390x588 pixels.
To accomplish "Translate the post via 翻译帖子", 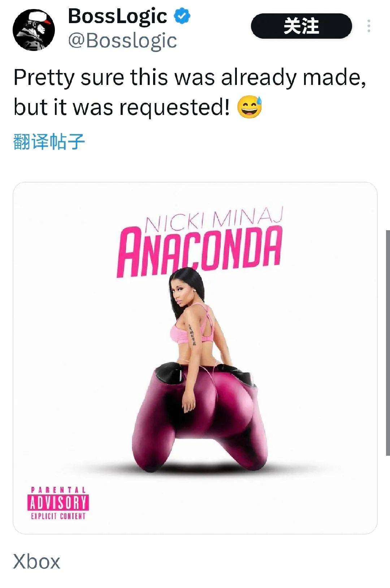I will pyautogui.click(x=49, y=141).
